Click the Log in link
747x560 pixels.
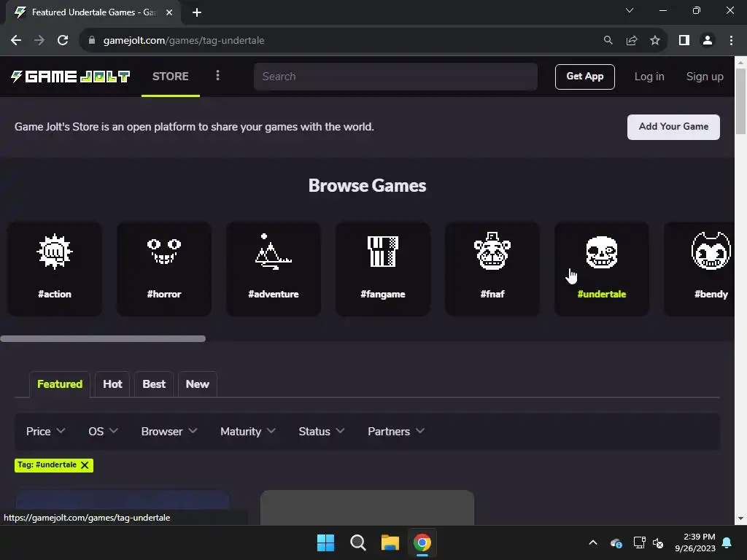649,77
